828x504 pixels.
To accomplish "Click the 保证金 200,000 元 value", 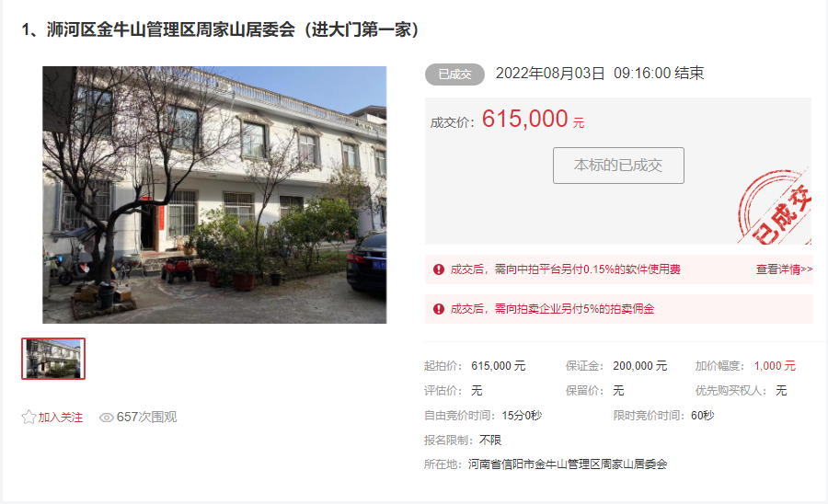I will click(x=640, y=366).
